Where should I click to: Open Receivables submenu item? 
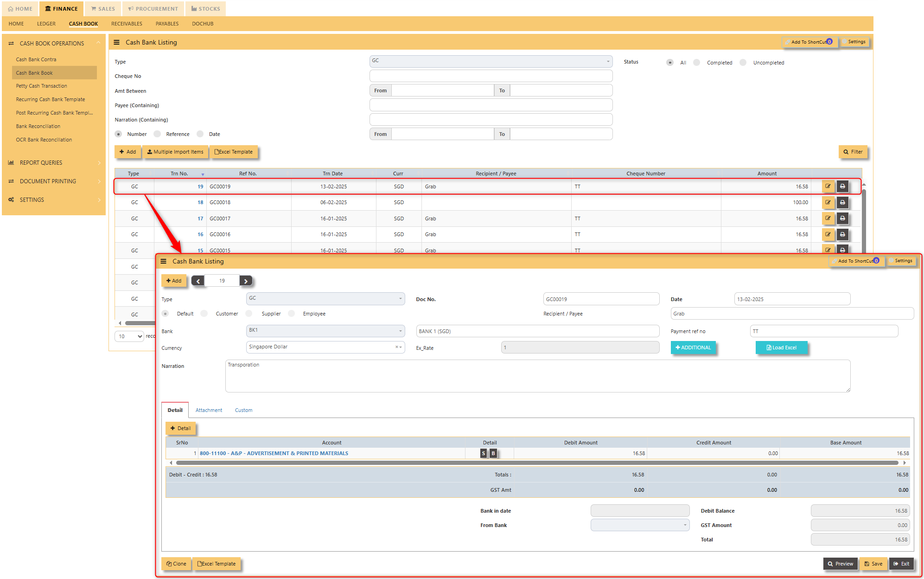click(127, 24)
